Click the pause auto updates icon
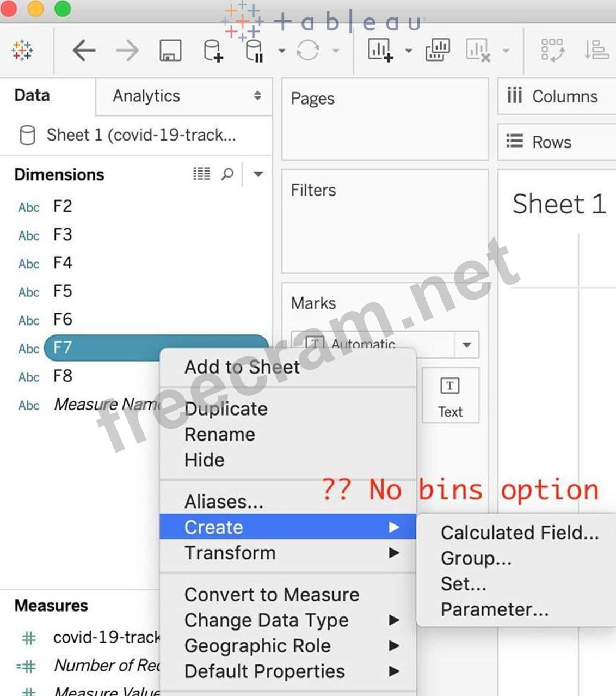The image size is (616, 696). 254,51
